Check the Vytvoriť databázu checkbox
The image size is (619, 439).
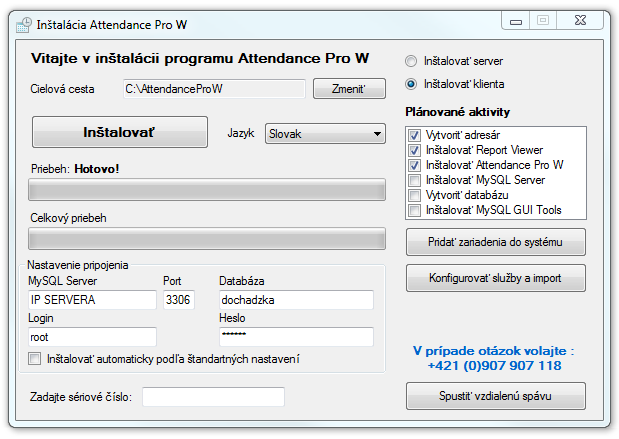pyautogui.click(x=414, y=195)
